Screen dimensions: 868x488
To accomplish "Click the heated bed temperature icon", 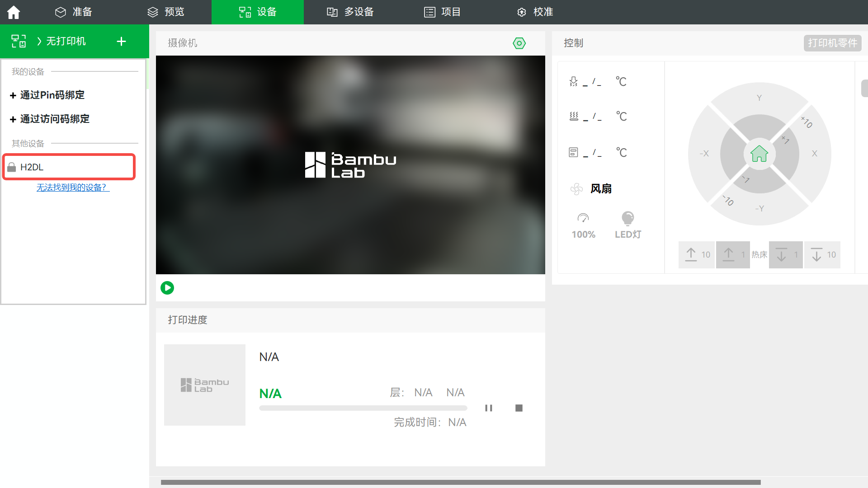I will tap(574, 116).
